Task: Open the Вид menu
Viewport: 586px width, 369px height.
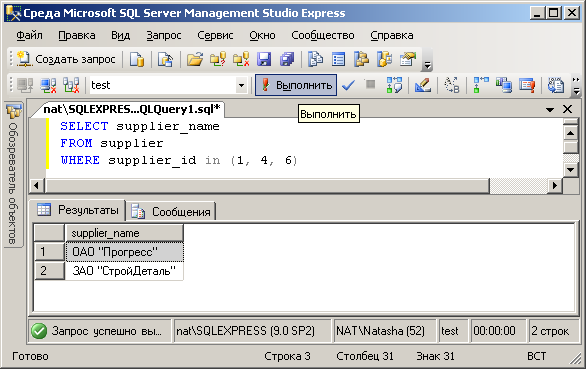Action: click(x=121, y=35)
